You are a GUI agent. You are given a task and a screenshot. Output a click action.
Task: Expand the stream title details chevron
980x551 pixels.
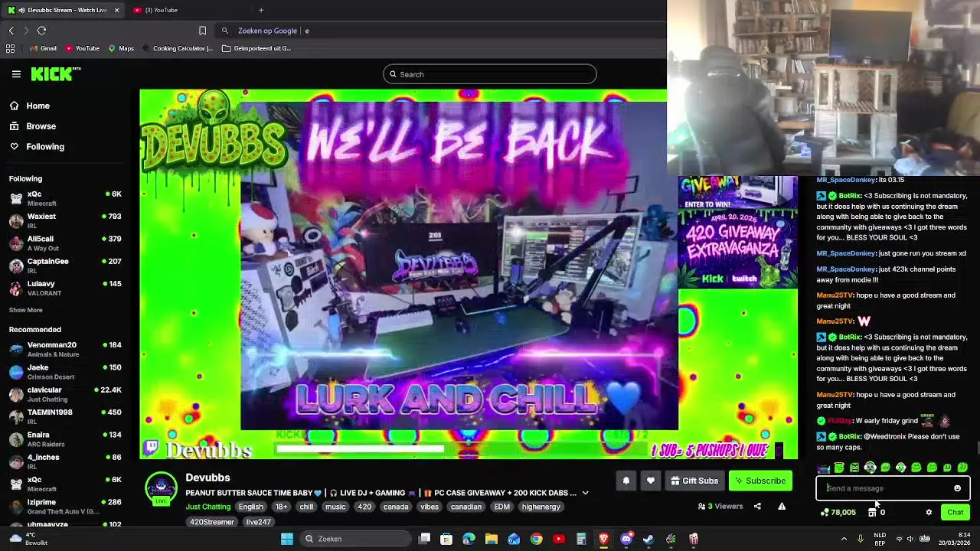point(585,493)
